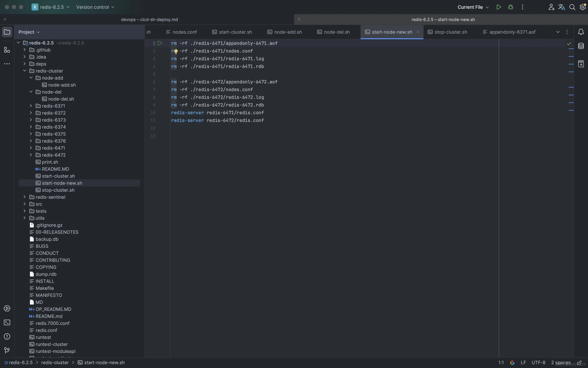Open the Structure tool window icon
Viewport: 588px width, 368px height.
point(7,50)
